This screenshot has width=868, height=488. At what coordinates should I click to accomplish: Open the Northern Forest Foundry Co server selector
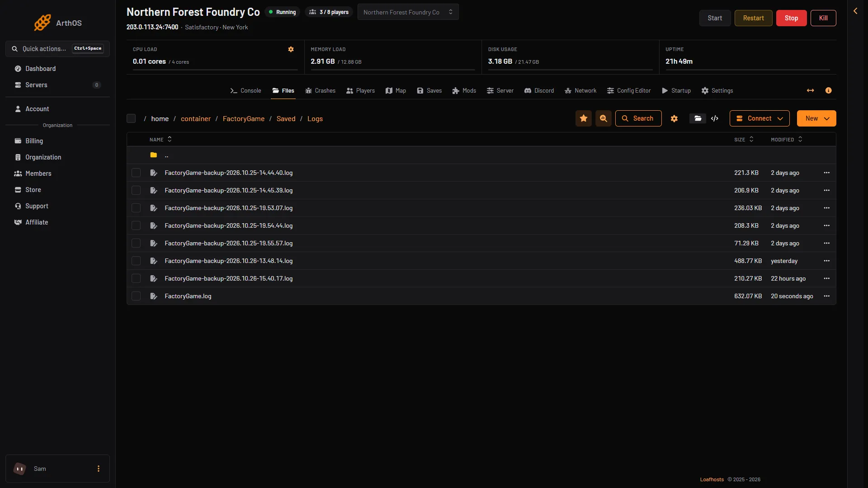[408, 12]
